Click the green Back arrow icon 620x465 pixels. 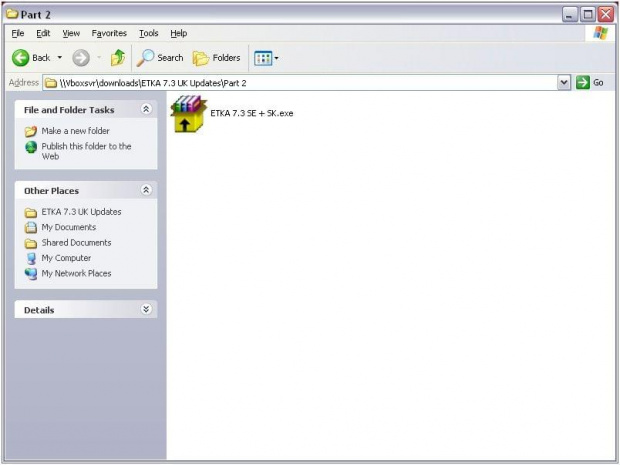click(x=21, y=58)
